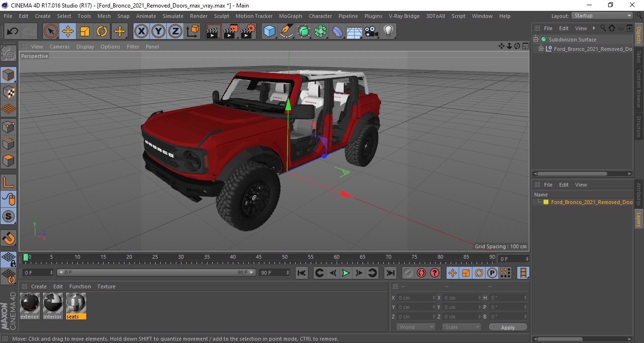Toggle autokeying button
This screenshot has width=644, height=343.
coord(421,273)
